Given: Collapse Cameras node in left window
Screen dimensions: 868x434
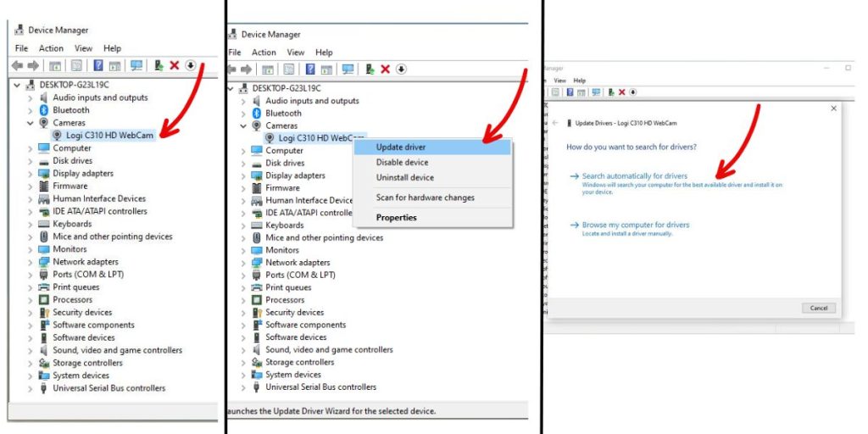Looking at the screenshot, I should click(x=31, y=123).
